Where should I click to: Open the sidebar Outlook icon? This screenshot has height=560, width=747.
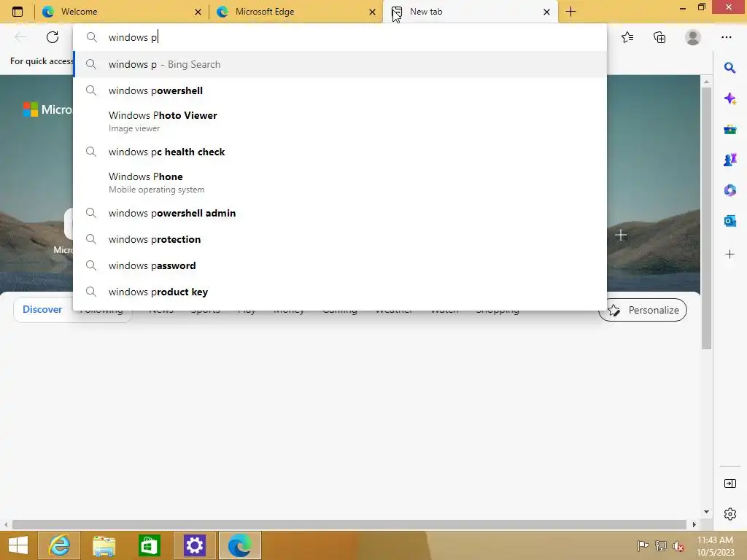point(729,221)
